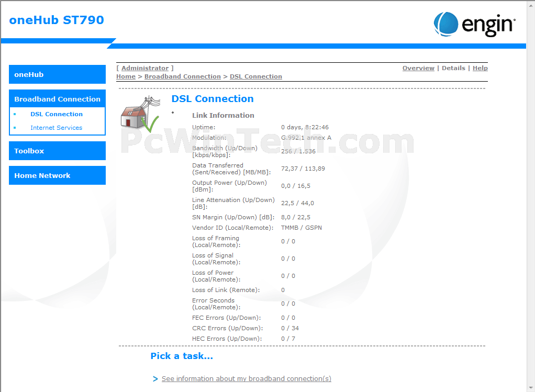Click the arrow before broadband information link
The height and width of the screenshot is (392, 535).
pyautogui.click(x=155, y=379)
